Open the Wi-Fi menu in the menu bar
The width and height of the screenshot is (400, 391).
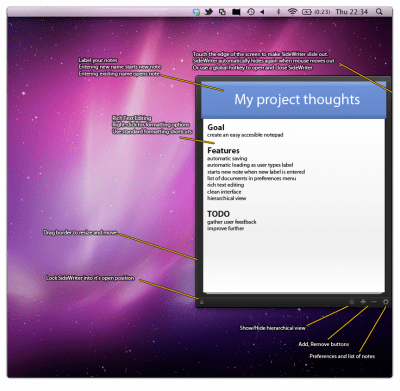(292, 12)
